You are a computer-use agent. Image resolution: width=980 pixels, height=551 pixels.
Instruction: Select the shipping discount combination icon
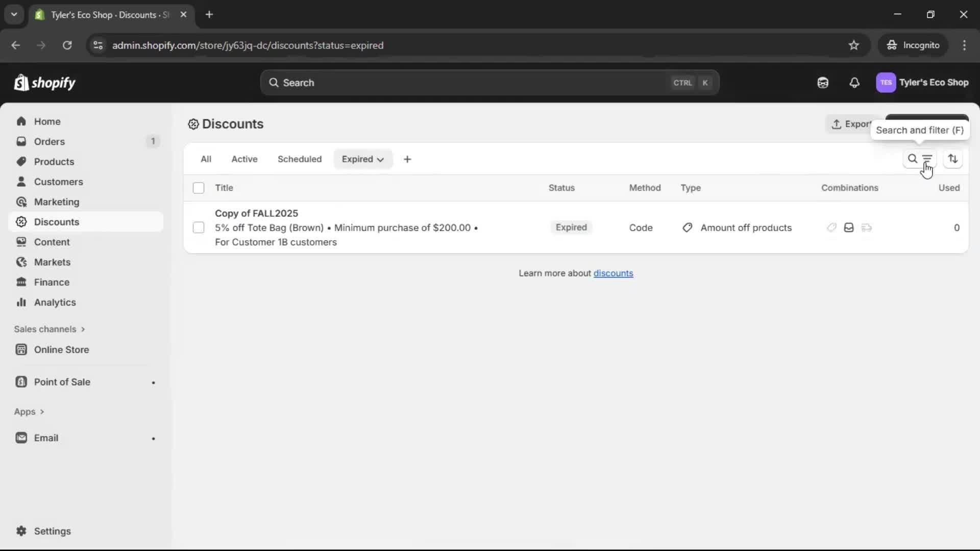point(867,228)
